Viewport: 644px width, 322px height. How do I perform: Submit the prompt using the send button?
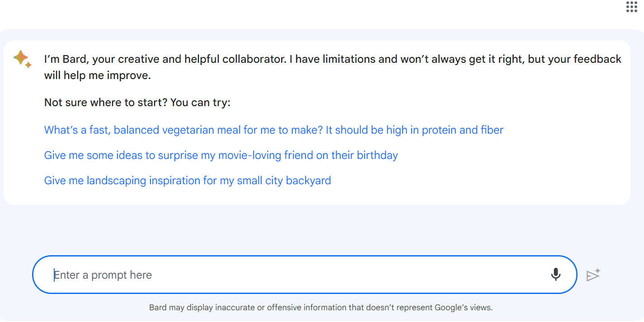593,275
